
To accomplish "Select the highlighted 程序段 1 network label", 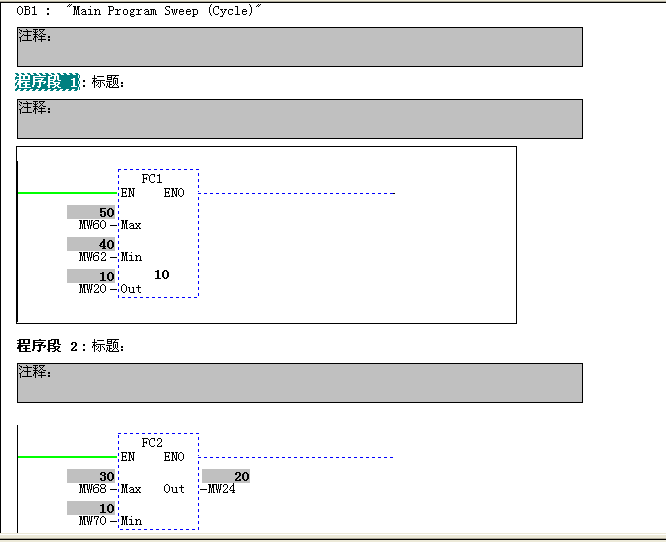I will [47, 82].
